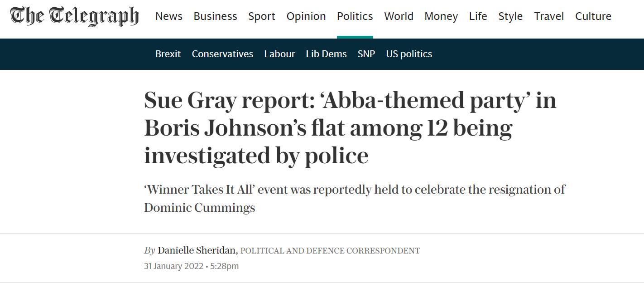Go to the Life section
The height and width of the screenshot is (283, 644).
tap(478, 16)
